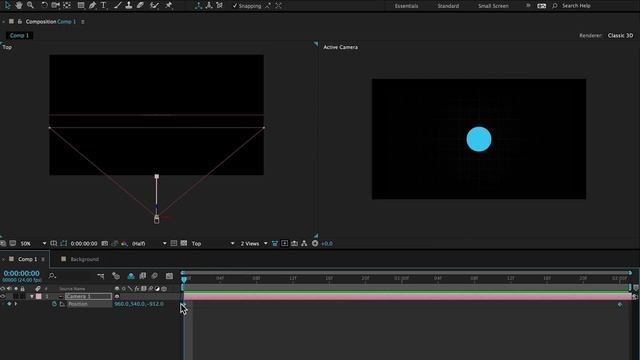Click the reset exposure icon
The image size is (640, 360).
315,243
